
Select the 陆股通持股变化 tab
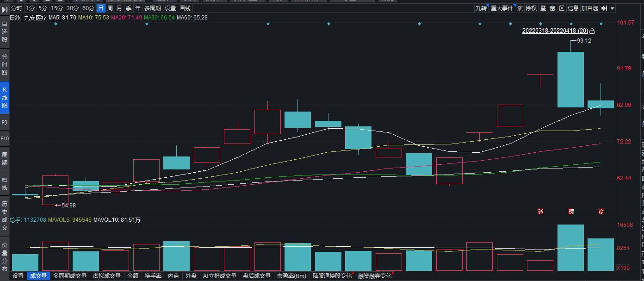point(333,276)
